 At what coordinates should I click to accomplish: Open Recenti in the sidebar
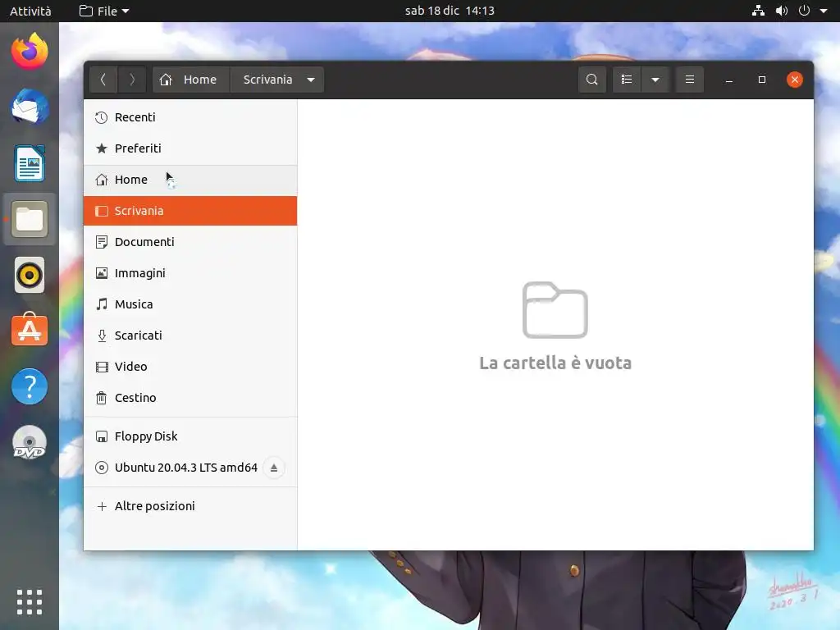tap(190, 117)
